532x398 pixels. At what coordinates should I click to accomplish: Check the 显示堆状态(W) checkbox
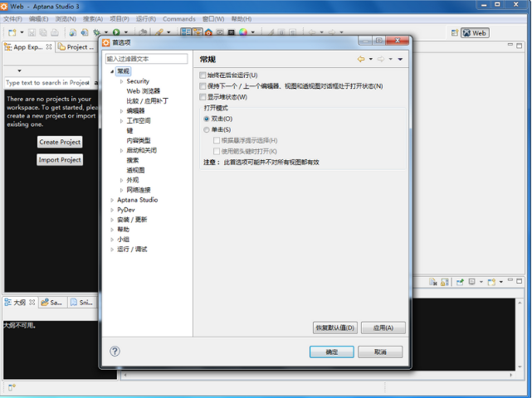coord(203,97)
